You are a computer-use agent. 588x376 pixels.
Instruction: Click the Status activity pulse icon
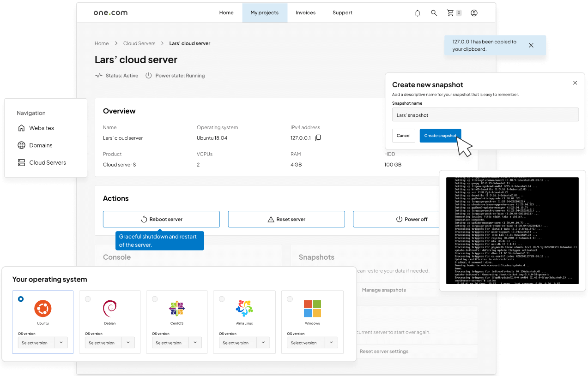pyautogui.click(x=99, y=76)
